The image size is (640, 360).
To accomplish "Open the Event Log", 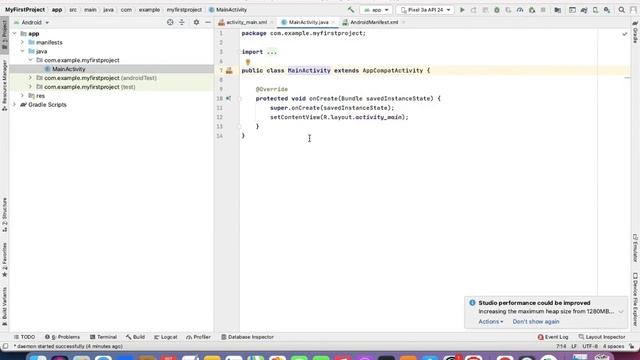I will [553, 337].
